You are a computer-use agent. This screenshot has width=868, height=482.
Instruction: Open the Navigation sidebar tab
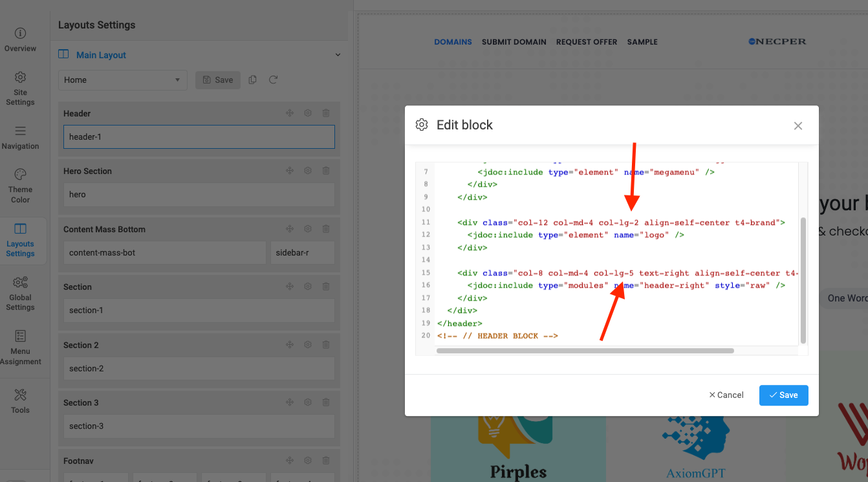20,137
